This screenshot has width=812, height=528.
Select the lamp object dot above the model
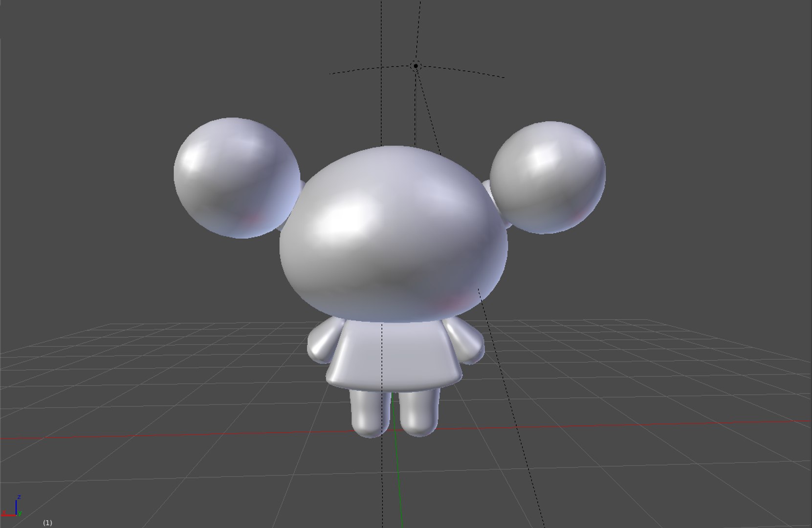(x=416, y=66)
